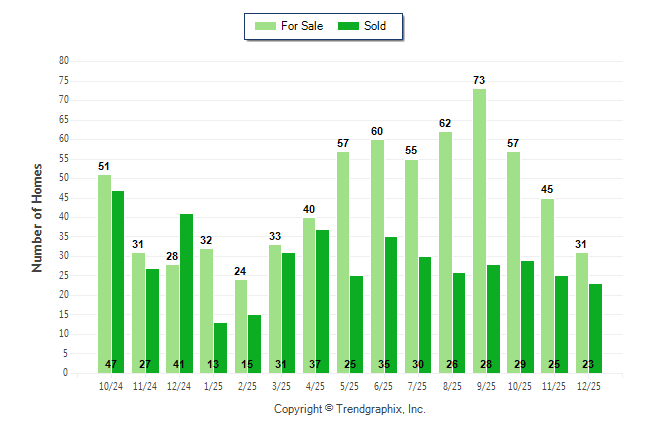
Task: Click the For Sale legend color swatch
Action: pos(267,26)
